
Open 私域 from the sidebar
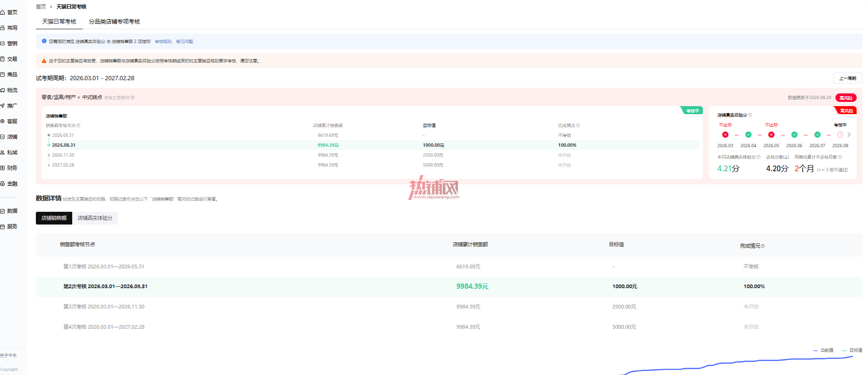pyautogui.click(x=9, y=152)
